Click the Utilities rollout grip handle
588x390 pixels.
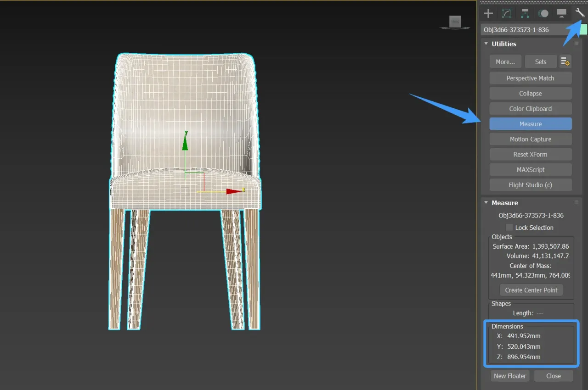coord(576,44)
